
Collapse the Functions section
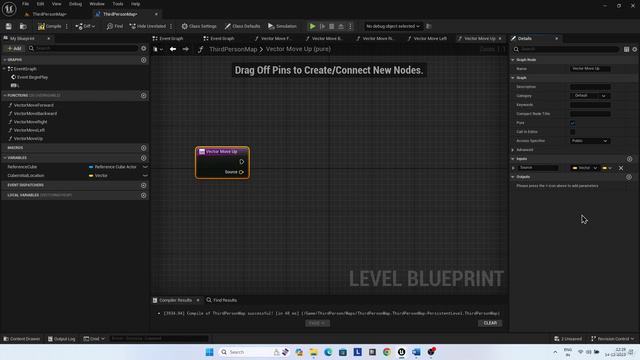4,96
